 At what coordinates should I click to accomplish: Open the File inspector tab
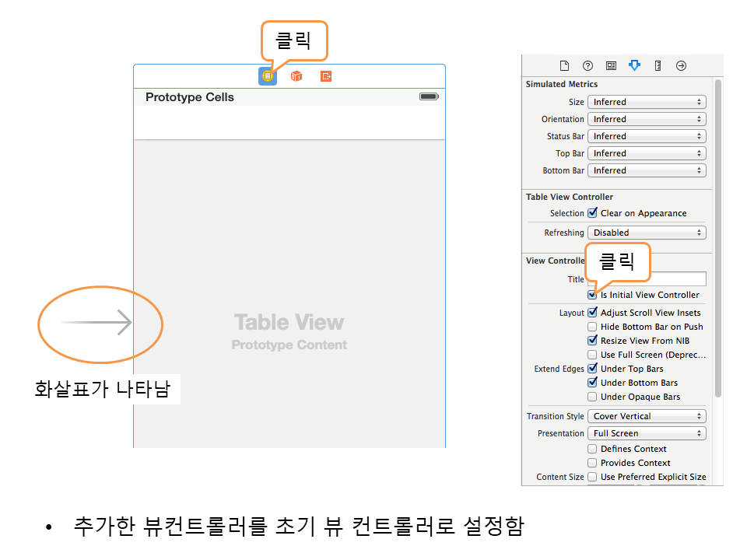tap(565, 66)
